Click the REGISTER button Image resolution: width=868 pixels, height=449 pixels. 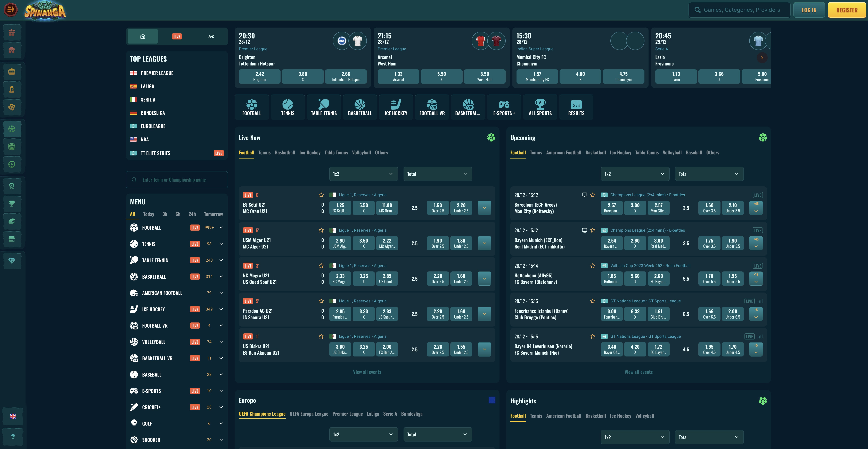click(x=847, y=10)
